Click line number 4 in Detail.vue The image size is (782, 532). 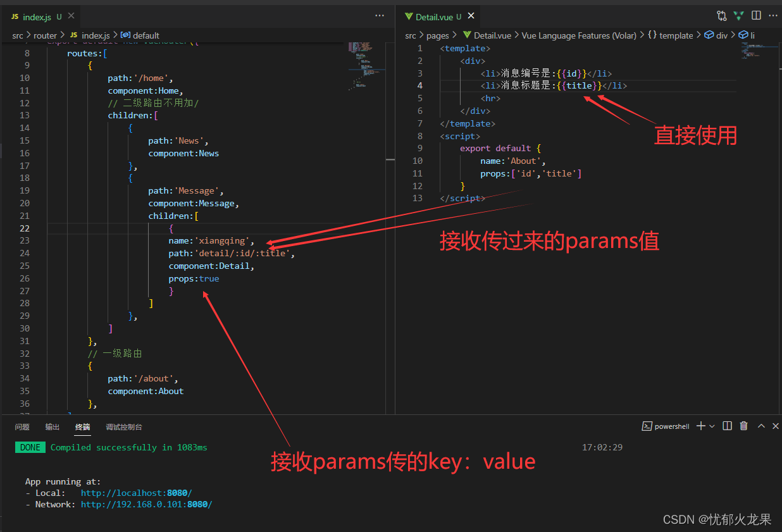point(419,85)
